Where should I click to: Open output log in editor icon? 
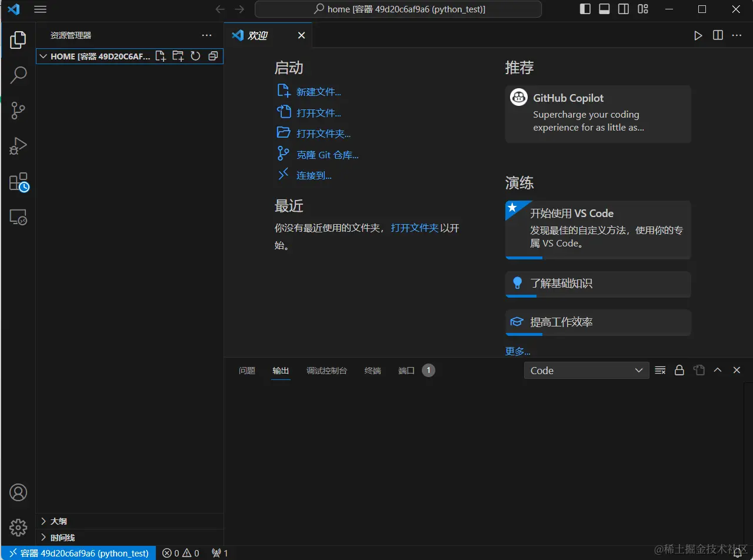[699, 371]
